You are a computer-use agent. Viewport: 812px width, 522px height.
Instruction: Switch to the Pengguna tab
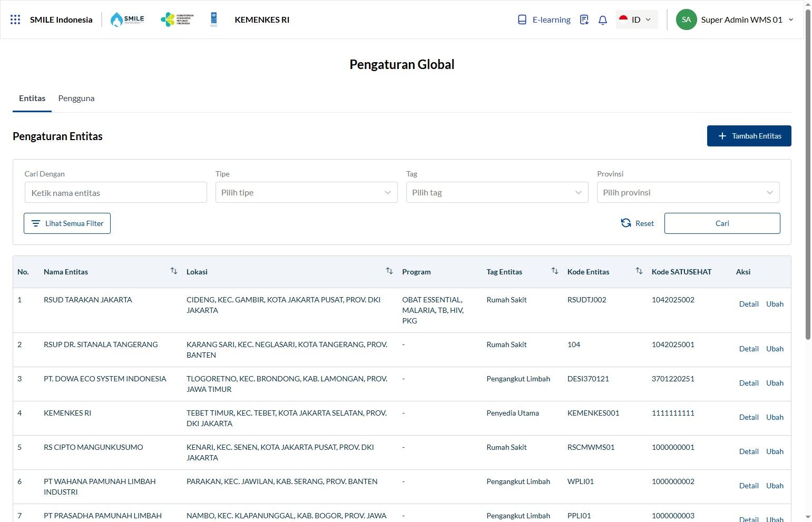pos(76,99)
